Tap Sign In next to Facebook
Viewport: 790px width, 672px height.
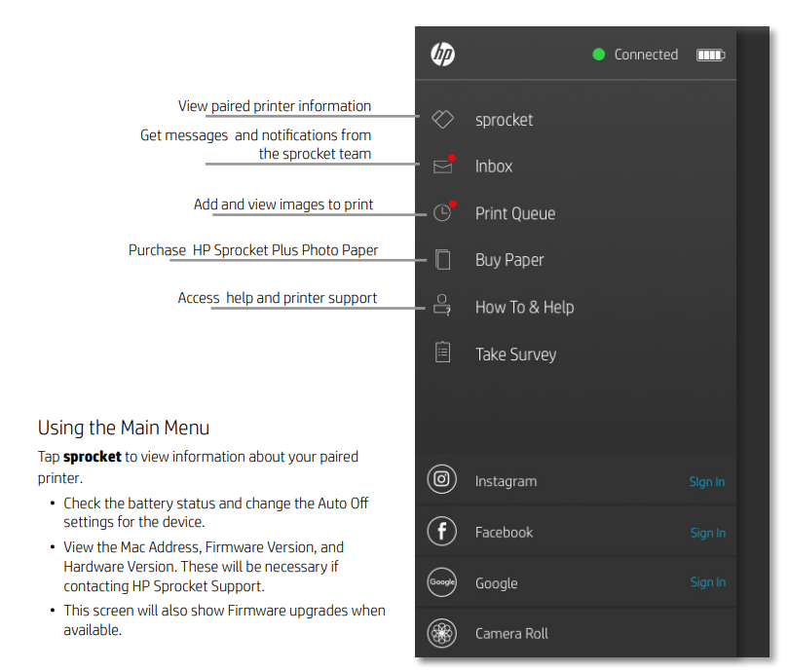[x=708, y=533]
